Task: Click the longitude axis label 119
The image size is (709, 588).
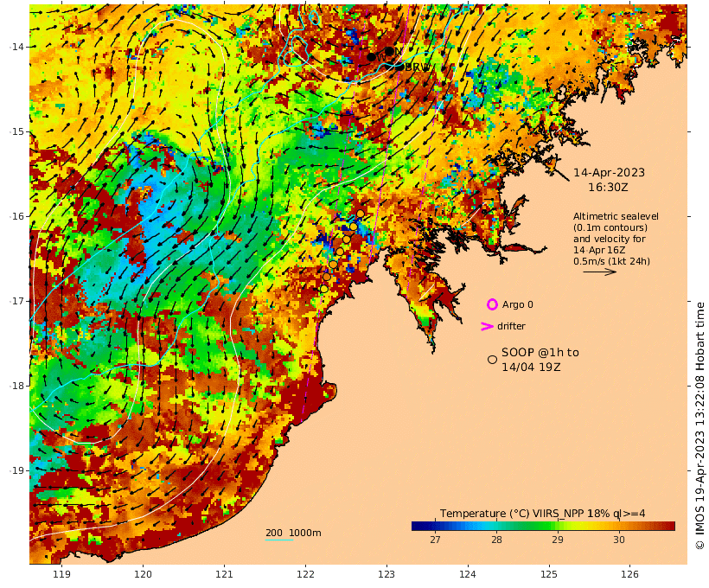Action: (62, 574)
